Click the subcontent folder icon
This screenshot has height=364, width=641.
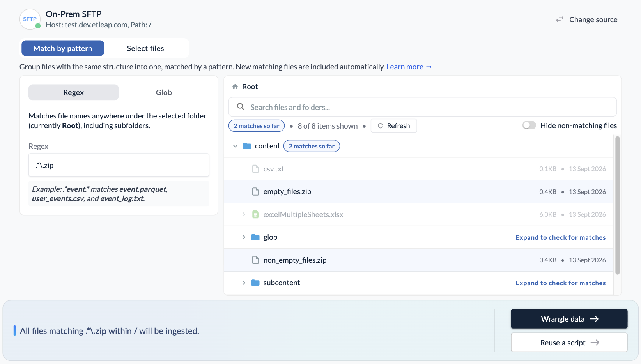pyautogui.click(x=255, y=283)
